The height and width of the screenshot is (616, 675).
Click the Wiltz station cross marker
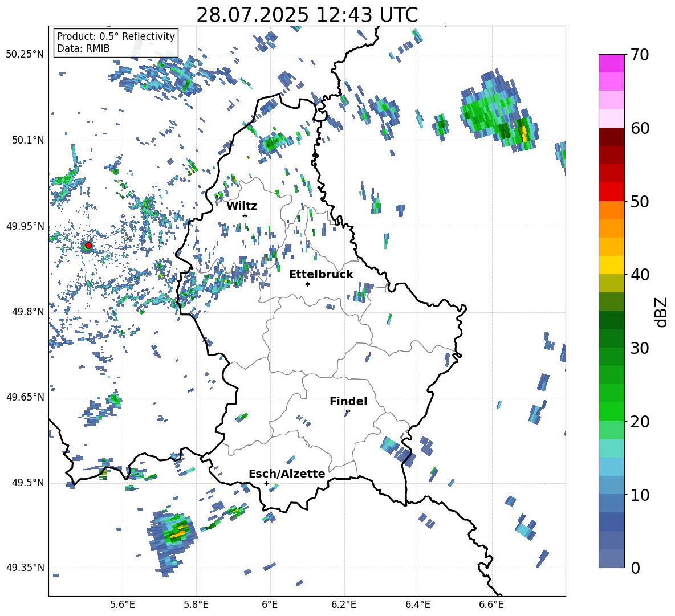[x=245, y=215]
